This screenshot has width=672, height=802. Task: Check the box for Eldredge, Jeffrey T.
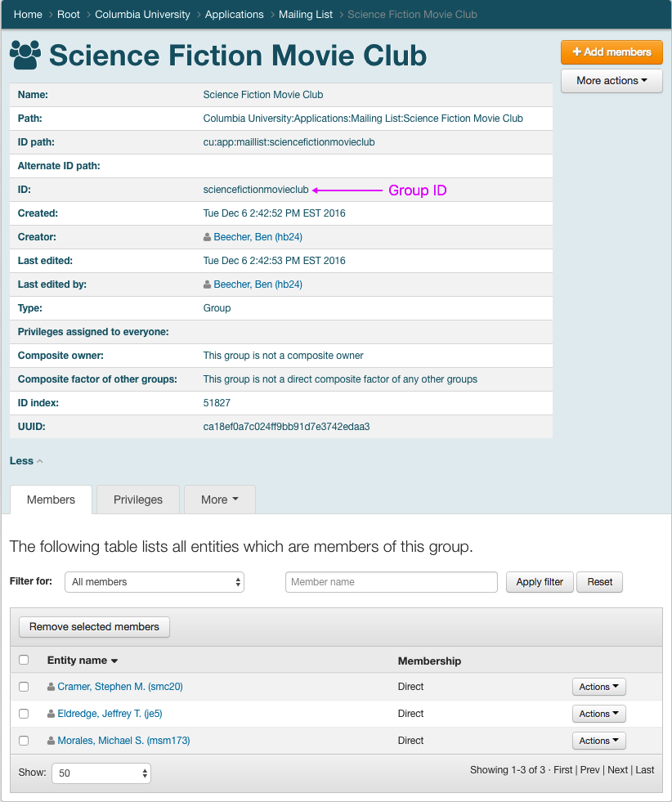click(24, 714)
